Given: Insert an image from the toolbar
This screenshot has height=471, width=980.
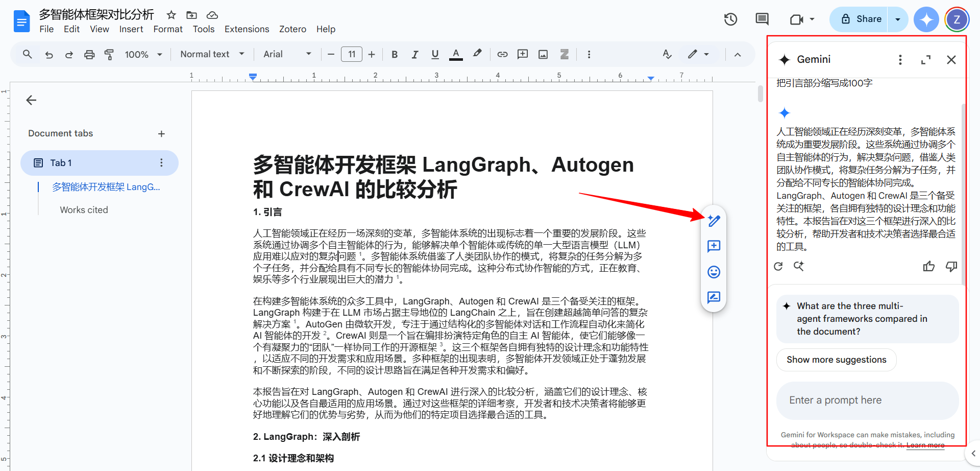Looking at the screenshot, I should pos(543,54).
